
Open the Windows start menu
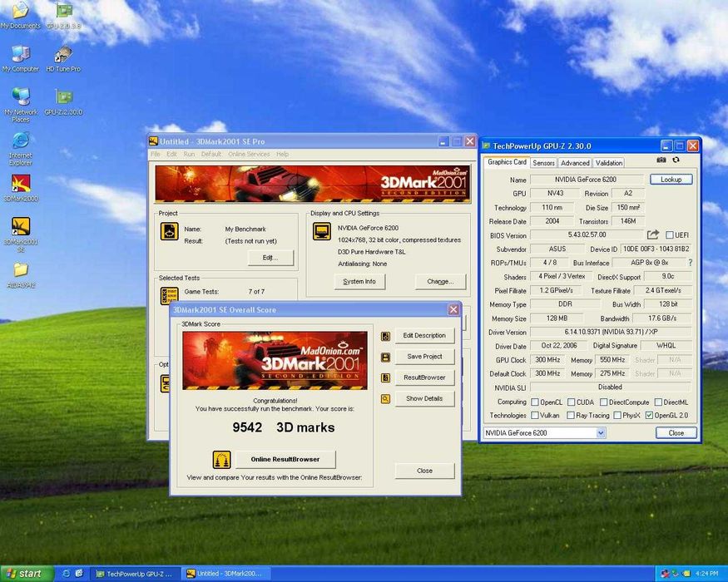[25, 574]
